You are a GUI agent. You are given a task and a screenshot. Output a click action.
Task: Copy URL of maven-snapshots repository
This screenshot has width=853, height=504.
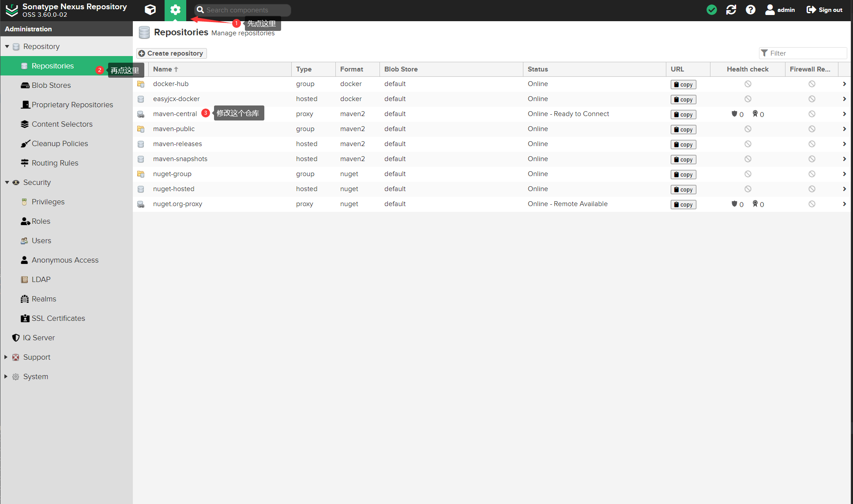pyautogui.click(x=683, y=159)
